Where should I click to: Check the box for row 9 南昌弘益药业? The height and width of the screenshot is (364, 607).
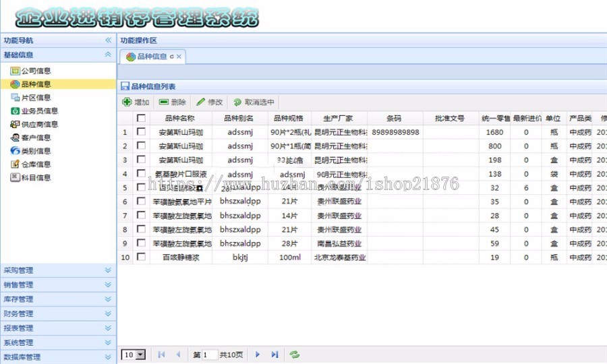point(142,243)
